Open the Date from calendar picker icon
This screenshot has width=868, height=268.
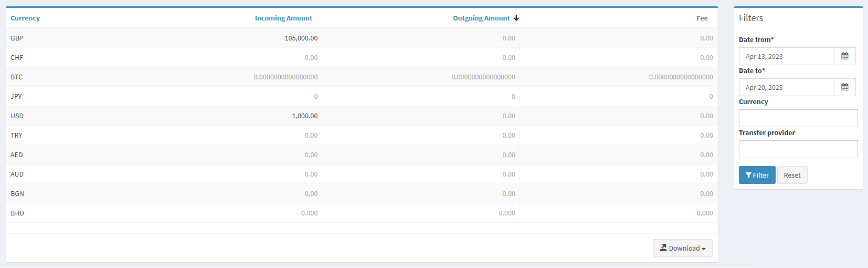844,56
